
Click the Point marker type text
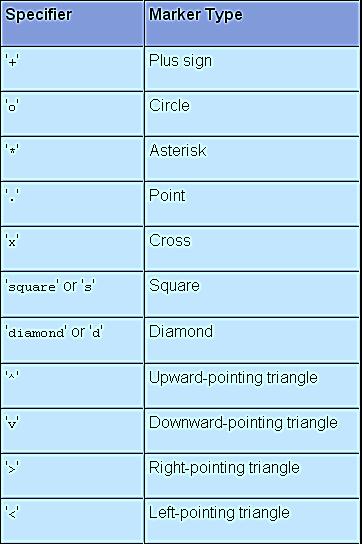tap(167, 196)
